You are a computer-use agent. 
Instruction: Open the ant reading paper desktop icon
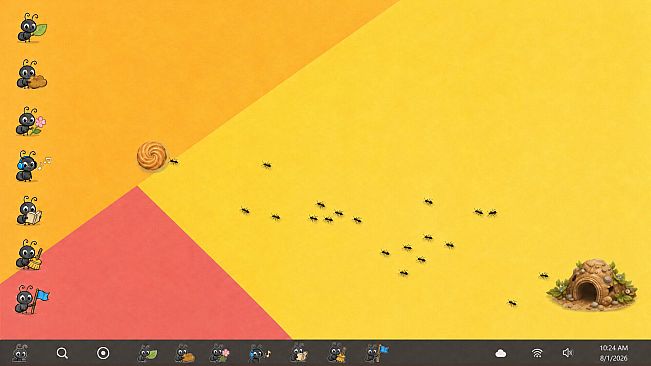[x=29, y=211]
